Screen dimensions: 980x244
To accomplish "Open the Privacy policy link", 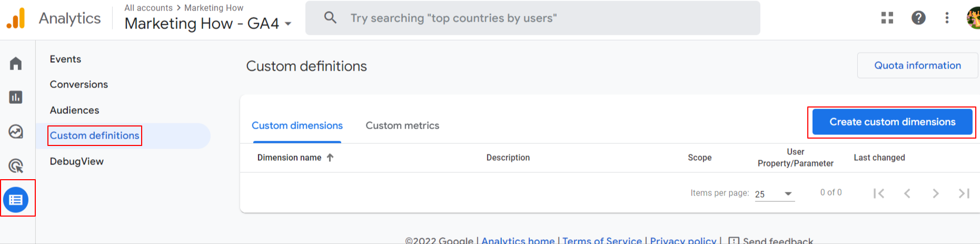I will click(x=683, y=240).
